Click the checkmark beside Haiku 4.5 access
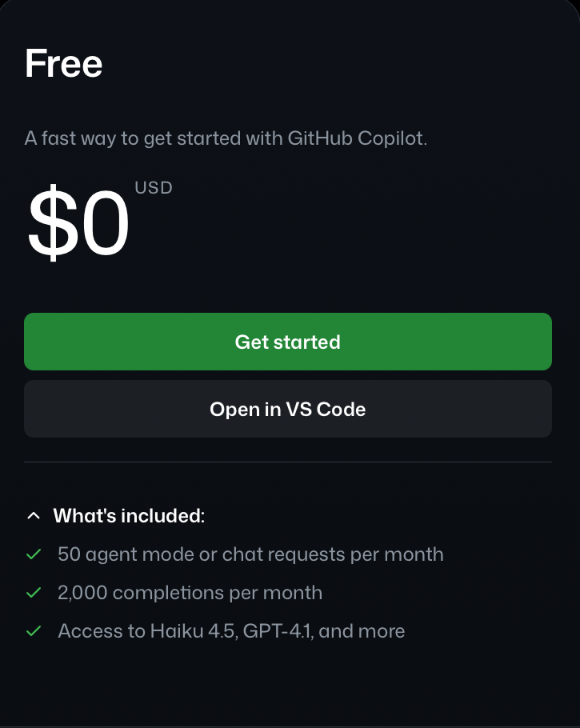The width and height of the screenshot is (580, 728). [x=33, y=630]
